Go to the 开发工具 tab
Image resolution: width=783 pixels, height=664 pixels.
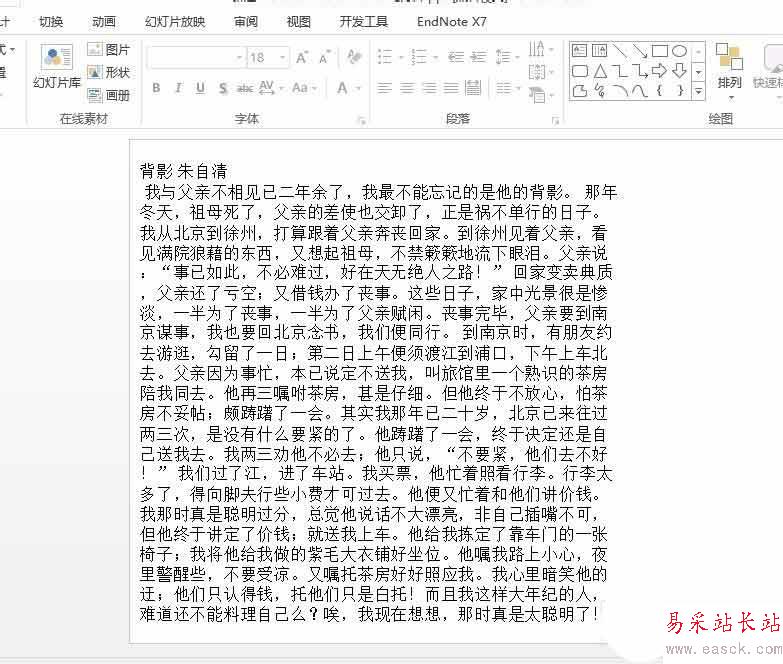pos(364,22)
